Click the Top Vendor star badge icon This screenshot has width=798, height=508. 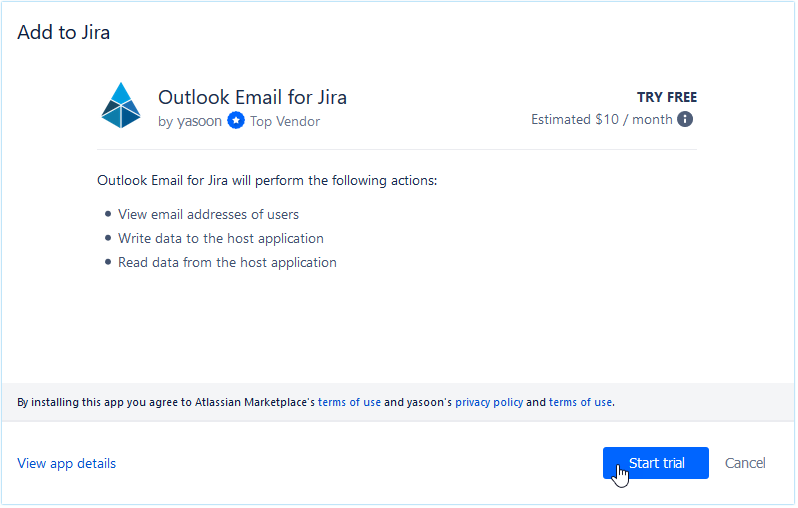236,121
